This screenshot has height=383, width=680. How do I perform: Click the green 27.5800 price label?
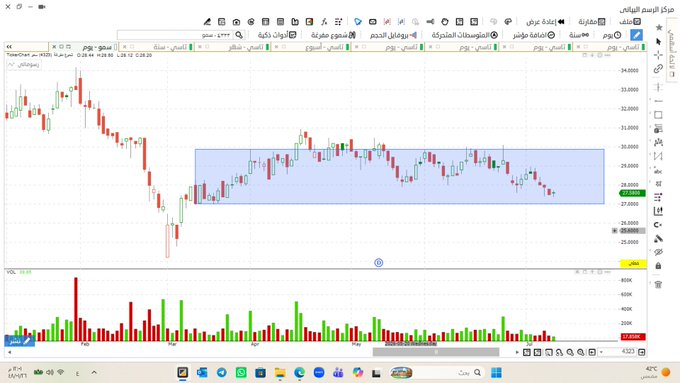[633, 193]
